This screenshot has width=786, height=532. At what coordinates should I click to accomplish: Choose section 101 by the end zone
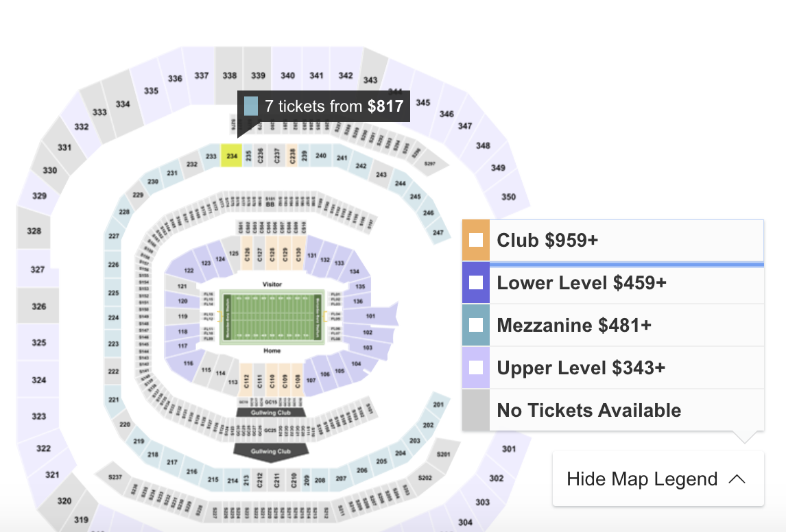pyautogui.click(x=371, y=317)
